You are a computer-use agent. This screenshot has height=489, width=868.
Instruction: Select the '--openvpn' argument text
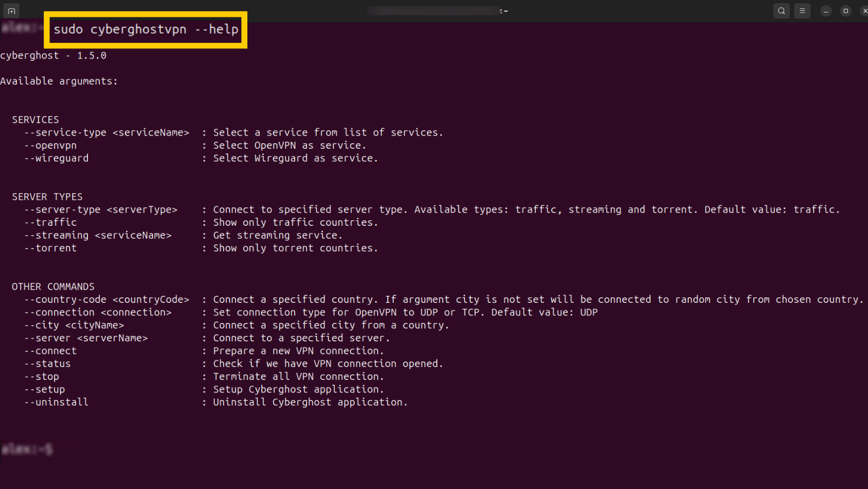pos(50,145)
